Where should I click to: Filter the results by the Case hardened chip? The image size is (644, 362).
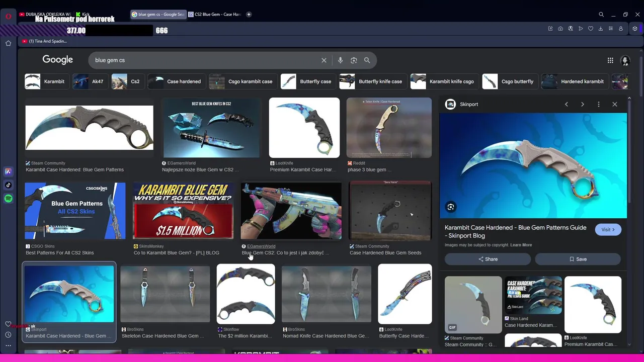tap(176, 81)
